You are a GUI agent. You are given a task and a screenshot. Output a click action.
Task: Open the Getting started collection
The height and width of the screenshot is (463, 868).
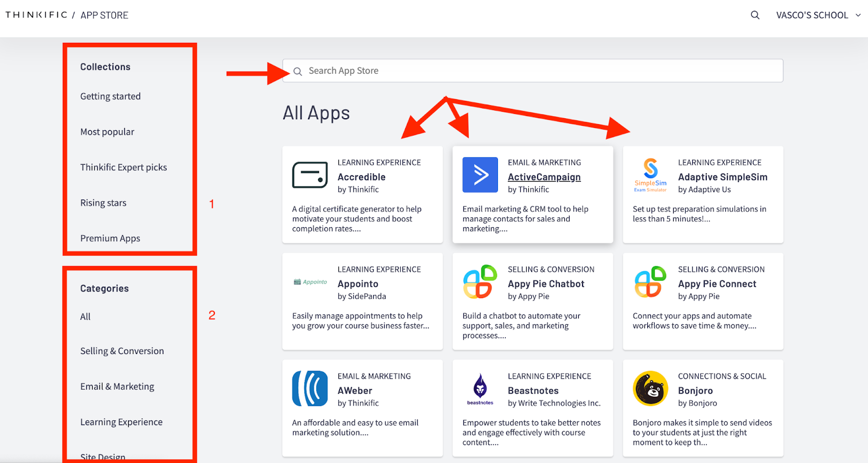click(x=111, y=97)
